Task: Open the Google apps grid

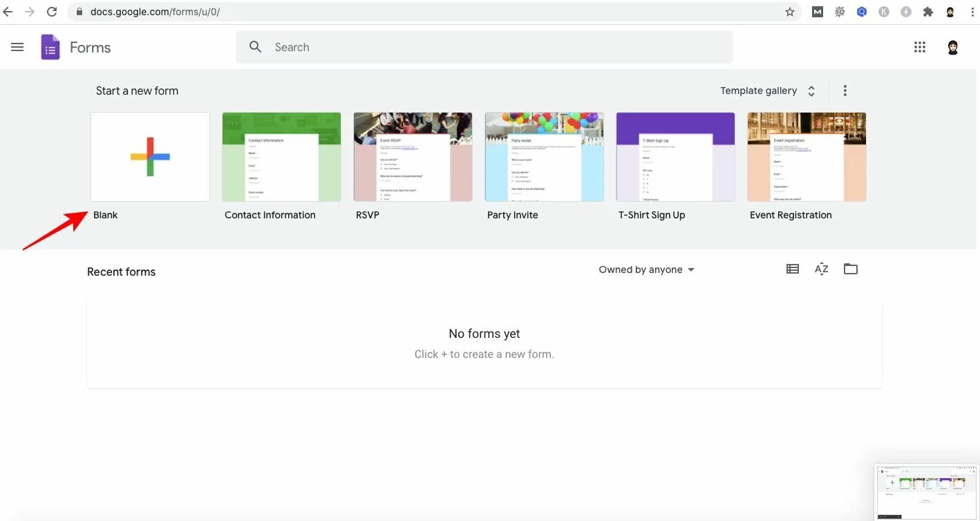Action: 919,47
